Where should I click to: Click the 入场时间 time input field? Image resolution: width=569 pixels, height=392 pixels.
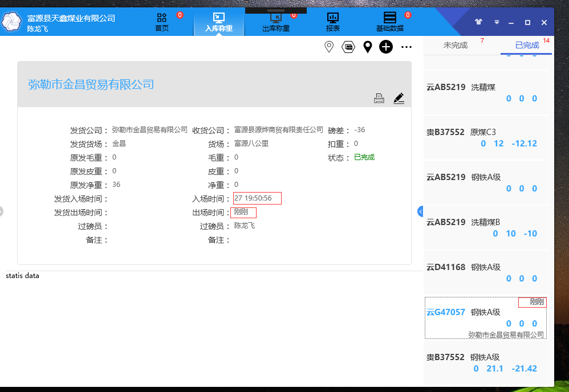pos(258,198)
